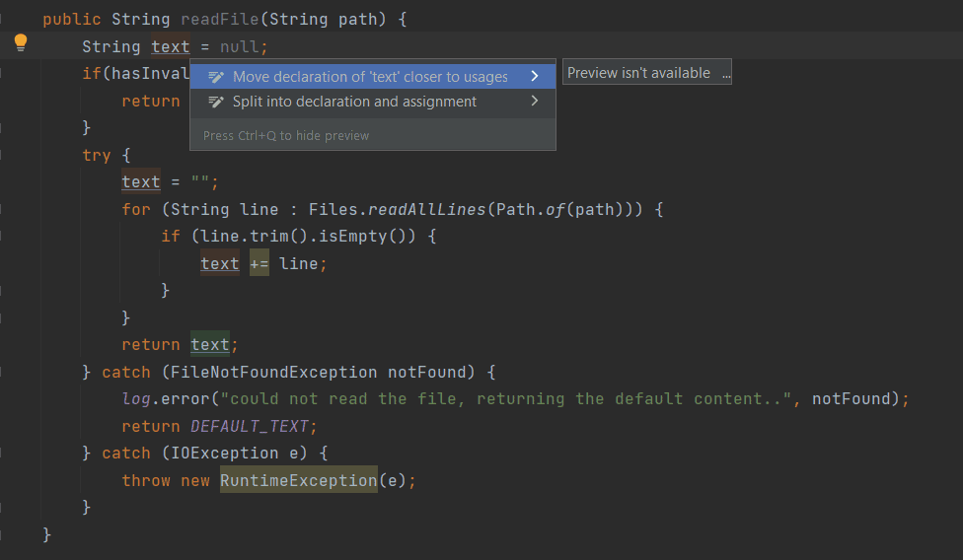Click pencil icon beside Move declaration action
The height and width of the screenshot is (560, 963).
pos(215,77)
